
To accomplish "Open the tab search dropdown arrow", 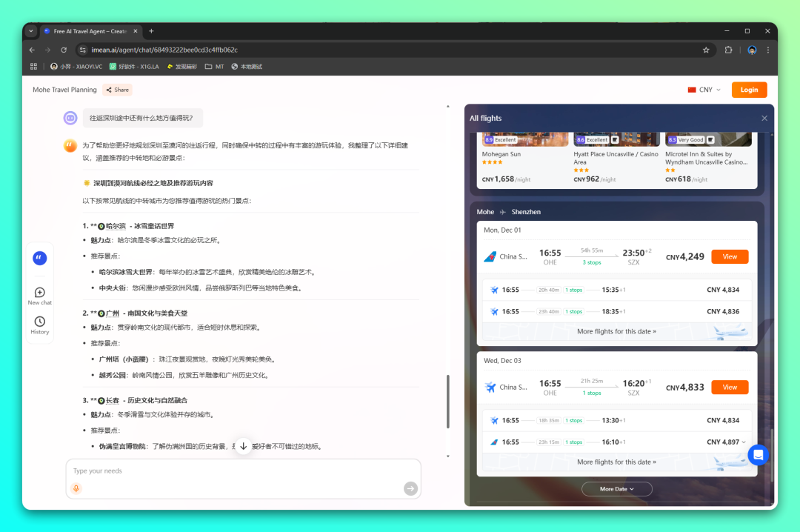I will pos(31,31).
